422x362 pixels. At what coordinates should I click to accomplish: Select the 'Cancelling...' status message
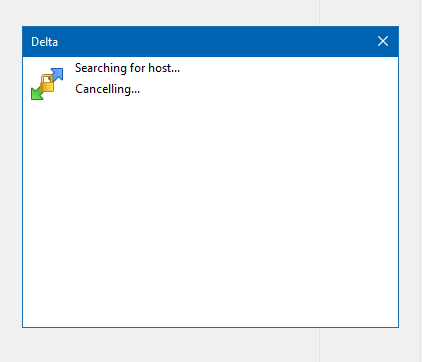107,89
